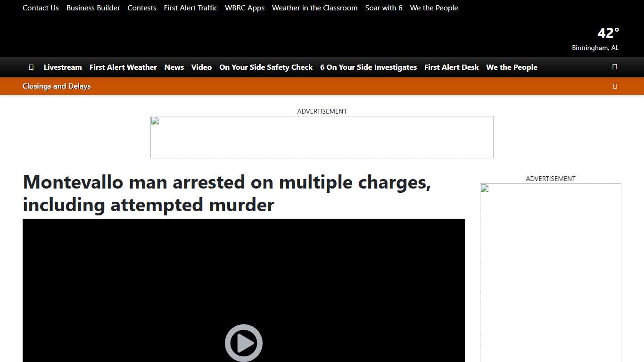Click the 42° weather temperature display
This screenshot has width=644, height=362.
coord(608,33)
